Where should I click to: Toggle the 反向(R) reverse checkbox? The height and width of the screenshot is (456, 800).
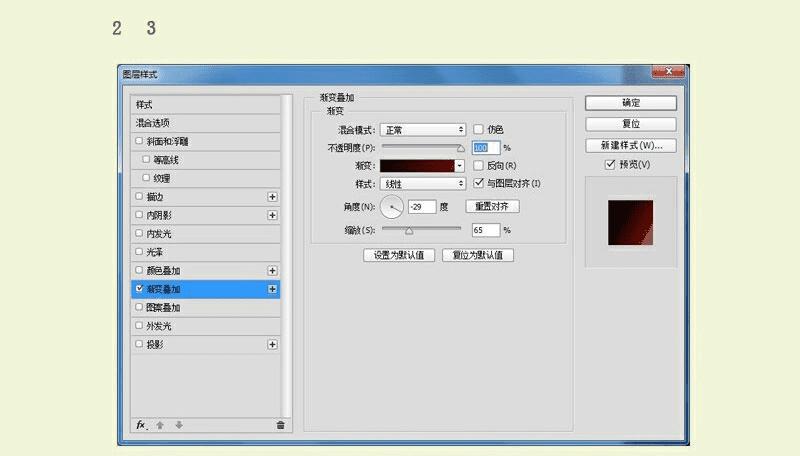[x=478, y=165]
